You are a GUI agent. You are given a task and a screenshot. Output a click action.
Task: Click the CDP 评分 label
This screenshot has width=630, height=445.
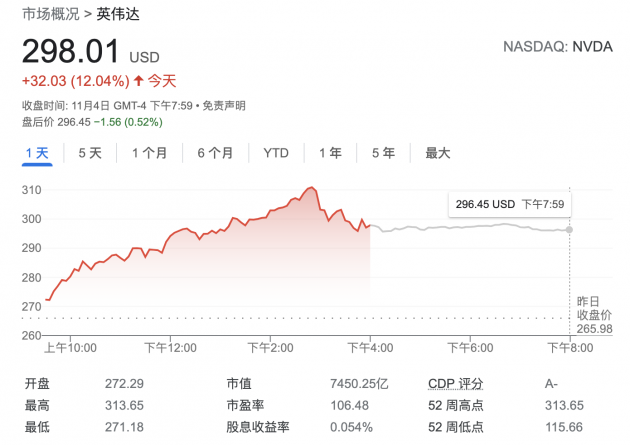pyautogui.click(x=454, y=384)
